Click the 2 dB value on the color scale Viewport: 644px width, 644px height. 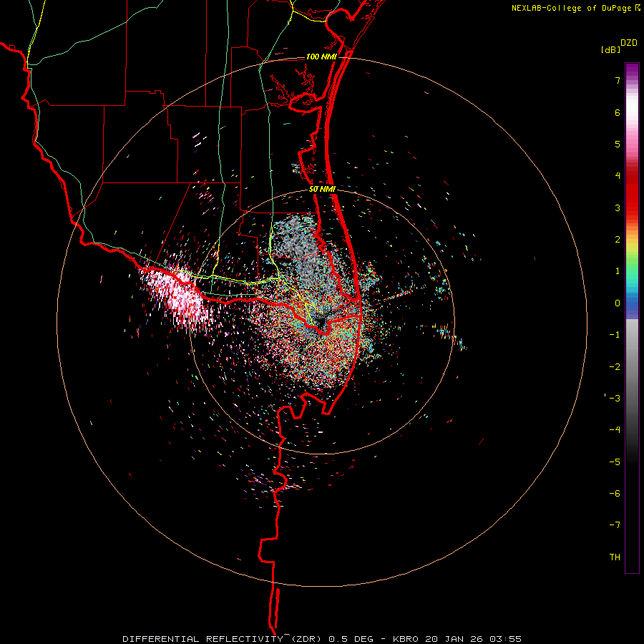618,240
